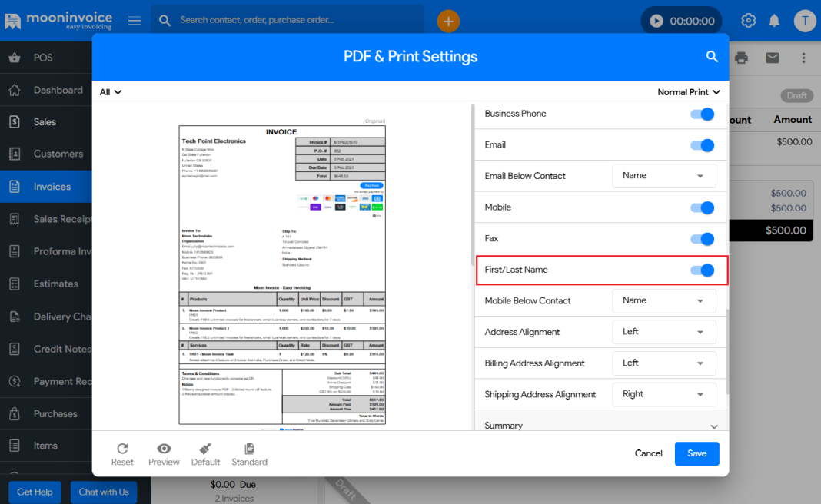
Task: Open the Email Below Contact dropdown
Action: pyautogui.click(x=664, y=176)
